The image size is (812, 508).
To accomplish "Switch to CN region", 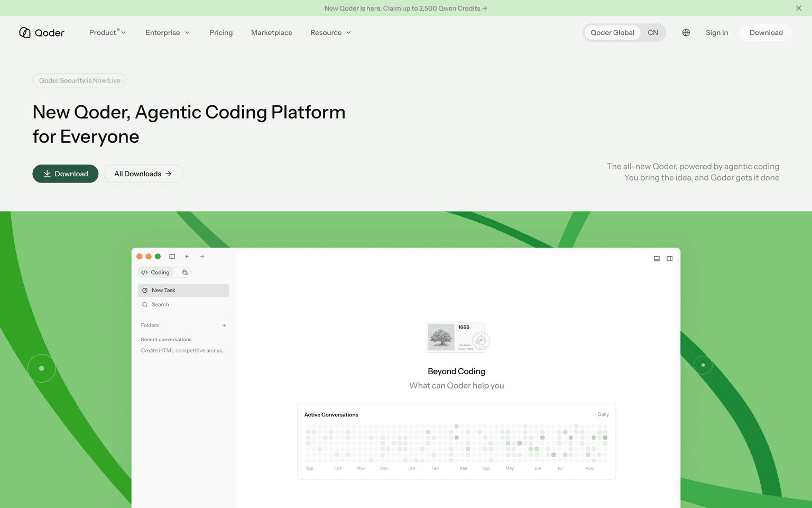I will (653, 33).
